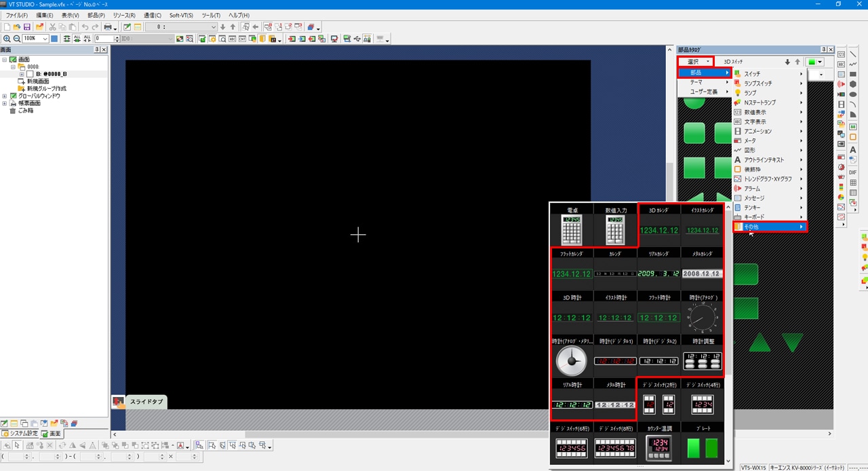Click the outline text 'A' tool icon

(853, 150)
